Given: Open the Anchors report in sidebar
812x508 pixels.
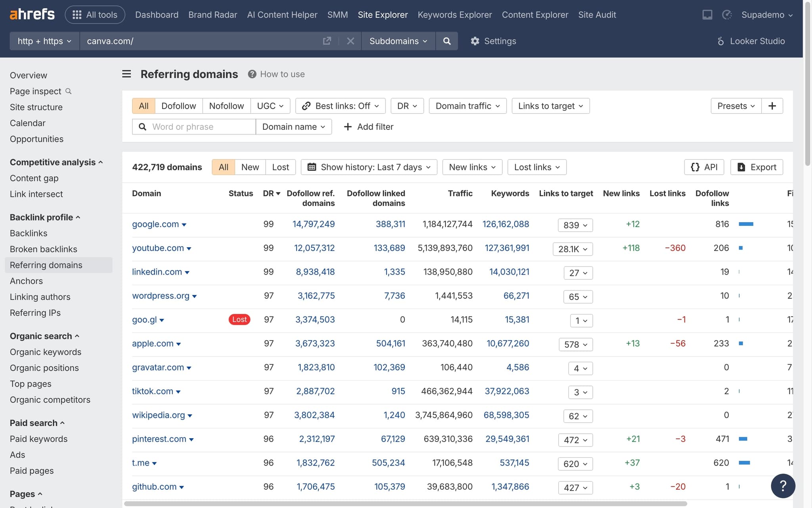Looking at the screenshot, I should coord(26,281).
